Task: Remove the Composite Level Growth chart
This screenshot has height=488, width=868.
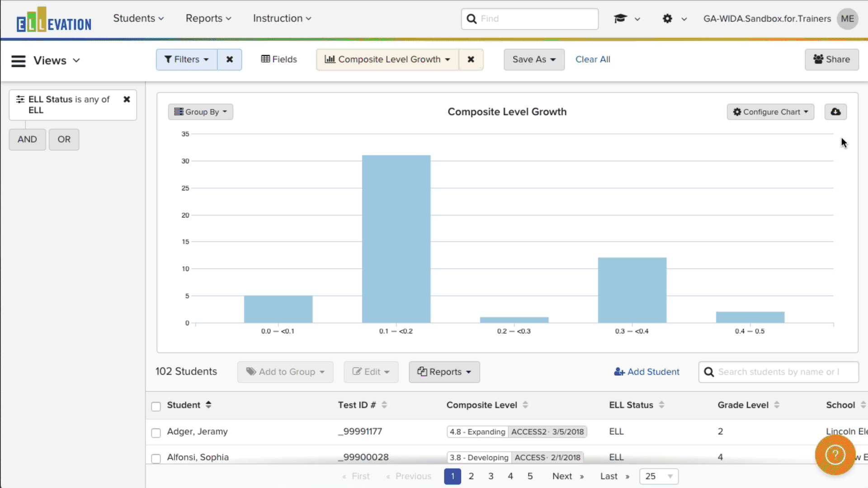Action: tap(471, 60)
